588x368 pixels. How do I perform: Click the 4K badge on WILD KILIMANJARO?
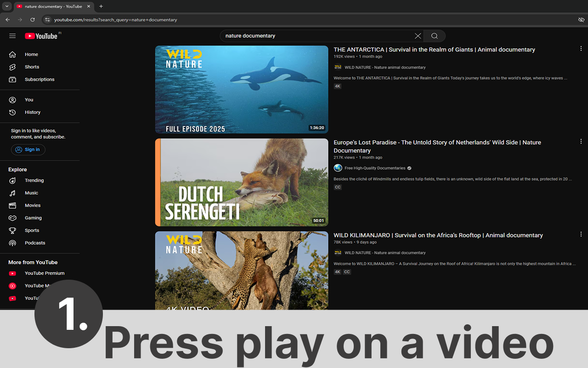(338, 272)
